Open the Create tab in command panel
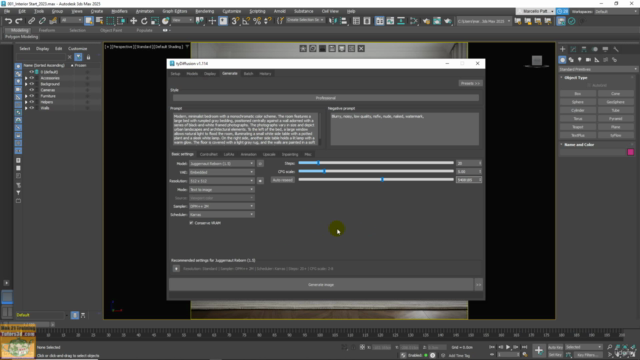 (x=562, y=49)
